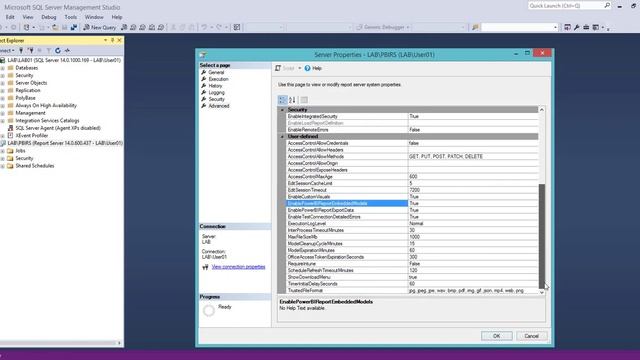Select the EnableCustomVisuals property row

pyautogui.click(x=412, y=197)
